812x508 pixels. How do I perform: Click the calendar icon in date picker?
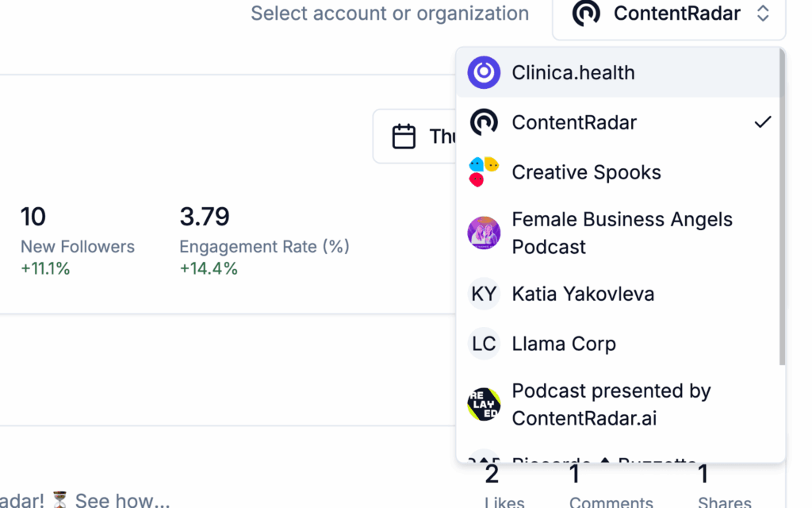(404, 137)
